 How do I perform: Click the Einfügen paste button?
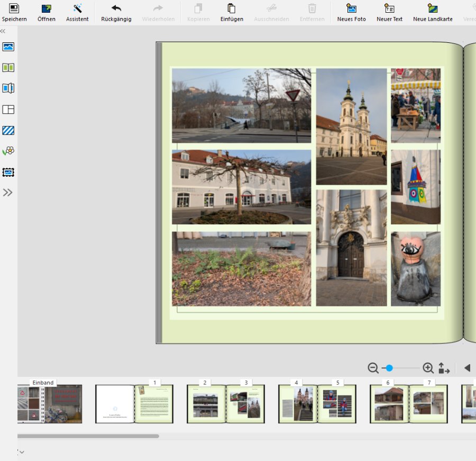(232, 9)
